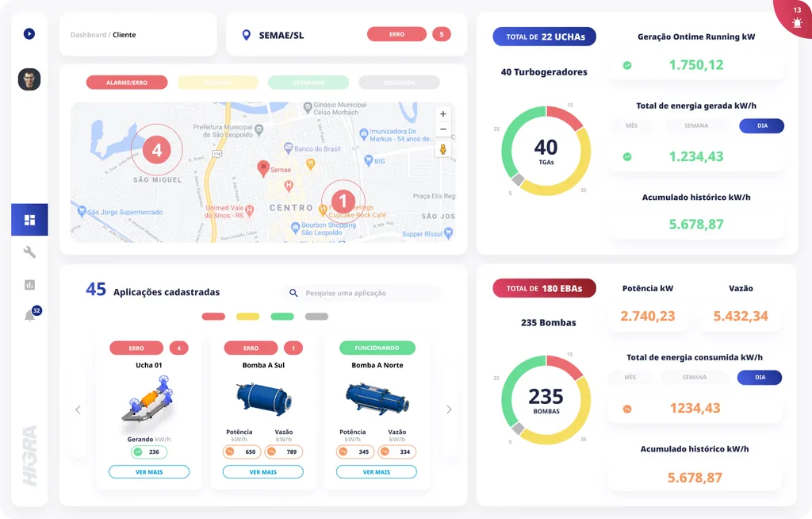Click the play icon atop the sidebar
Image resolution: width=812 pixels, height=519 pixels.
click(x=29, y=34)
